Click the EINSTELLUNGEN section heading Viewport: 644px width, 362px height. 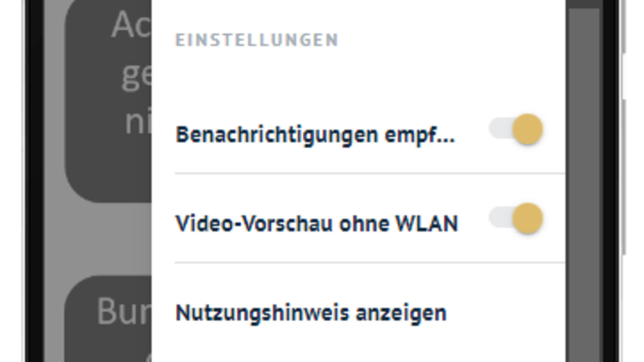[257, 40]
